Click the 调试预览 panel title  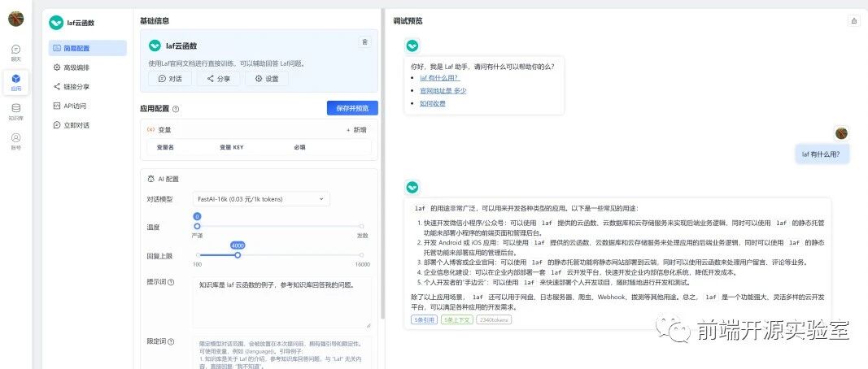408,21
